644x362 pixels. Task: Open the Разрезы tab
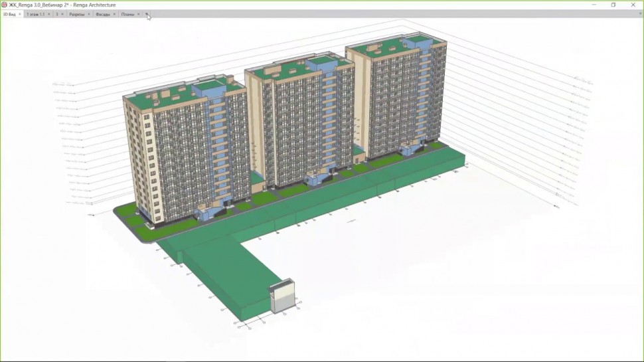(x=76, y=14)
